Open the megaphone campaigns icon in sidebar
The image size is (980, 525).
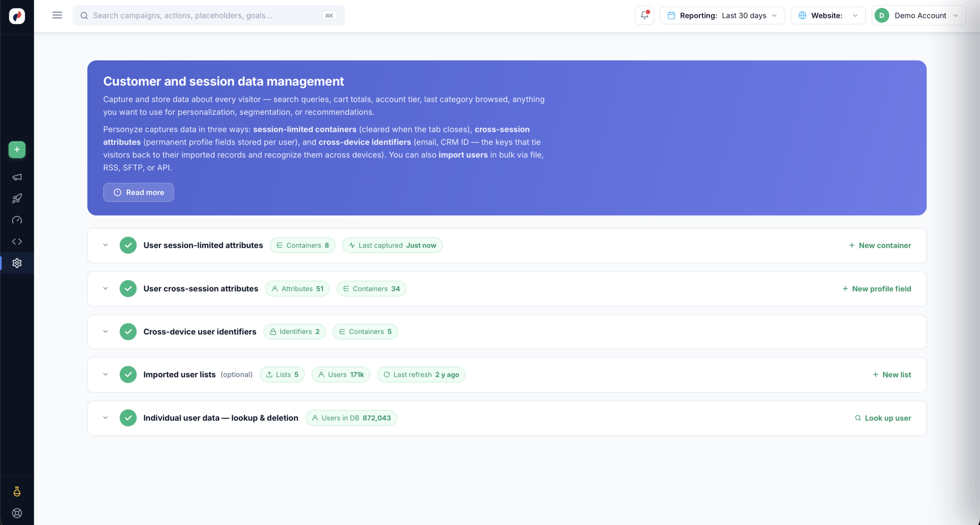tap(17, 177)
